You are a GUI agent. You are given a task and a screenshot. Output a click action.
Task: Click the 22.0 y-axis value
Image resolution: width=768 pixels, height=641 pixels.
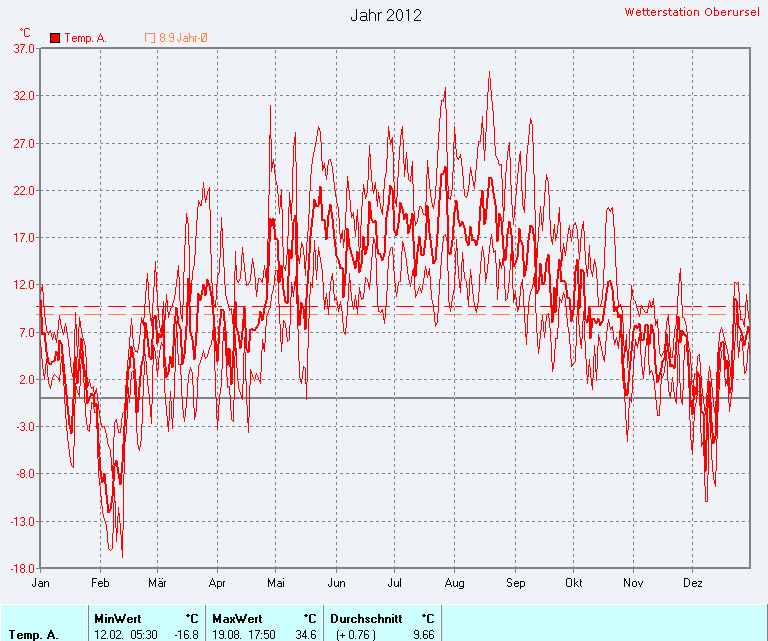(24, 190)
